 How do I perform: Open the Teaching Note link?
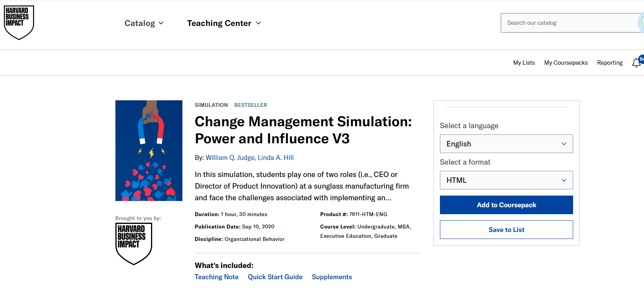[x=216, y=277]
